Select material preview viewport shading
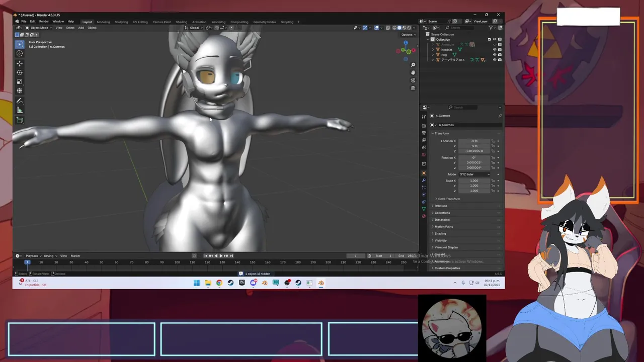The image size is (644, 362). coord(405,28)
